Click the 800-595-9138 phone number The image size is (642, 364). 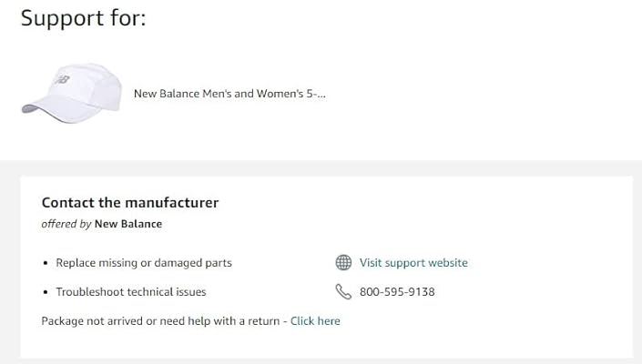tap(397, 292)
